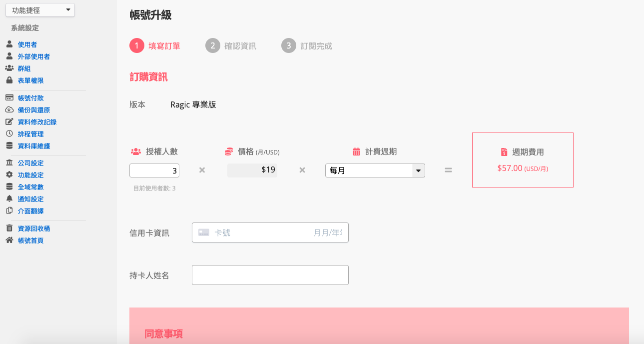Open the 計費週期 每月 dropdown
Screen dimensions: 644x344
pyautogui.click(x=375, y=170)
